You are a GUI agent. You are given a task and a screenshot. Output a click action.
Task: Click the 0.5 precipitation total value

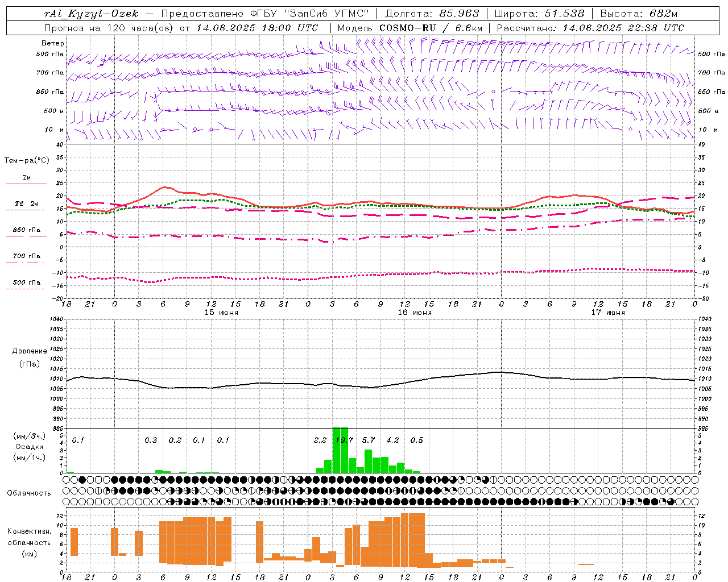(x=417, y=440)
